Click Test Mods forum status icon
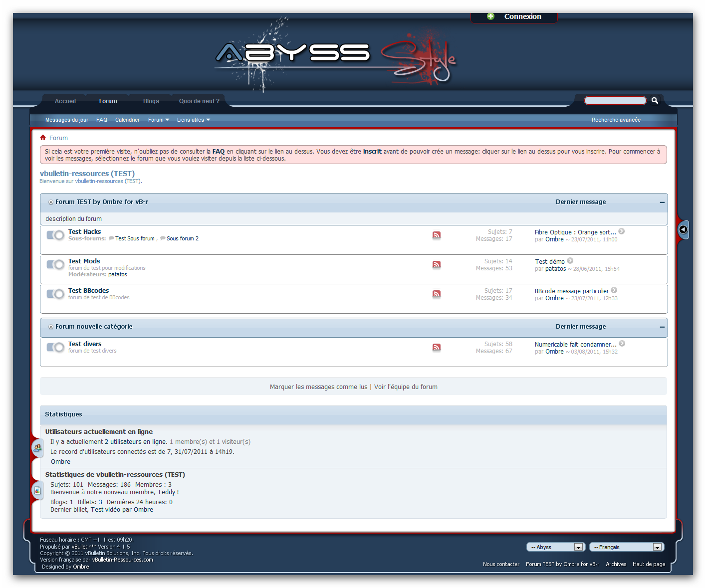 [x=55, y=264]
